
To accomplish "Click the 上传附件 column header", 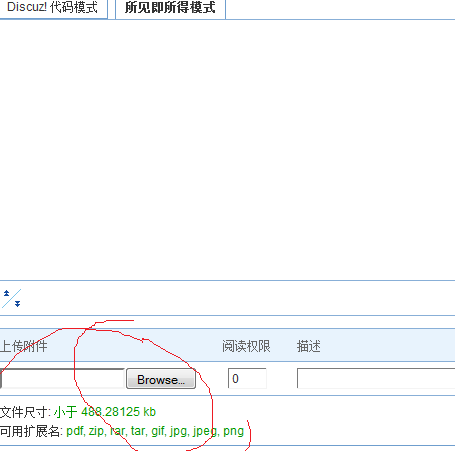I will point(23,346).
